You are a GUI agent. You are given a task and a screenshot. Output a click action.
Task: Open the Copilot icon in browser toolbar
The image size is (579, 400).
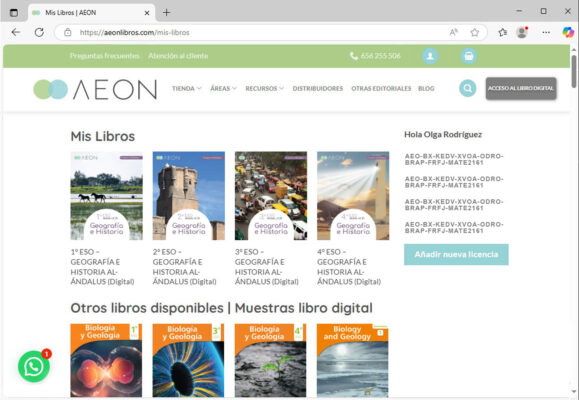pos(568,33)
